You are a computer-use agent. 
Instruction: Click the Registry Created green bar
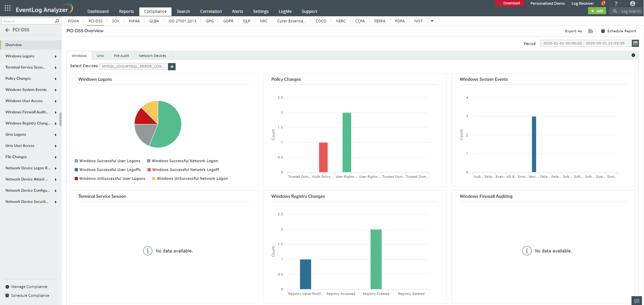(376, 259)
